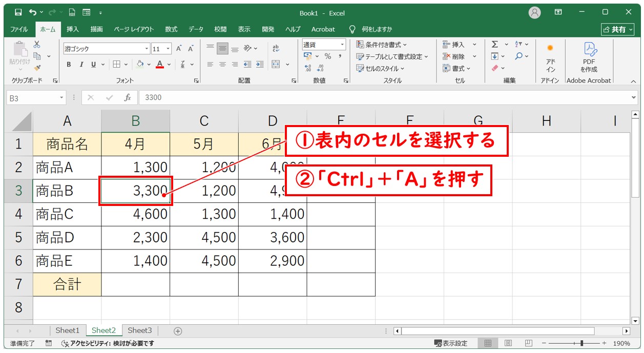Click the 共有 share button

click(x=617, y=29)
